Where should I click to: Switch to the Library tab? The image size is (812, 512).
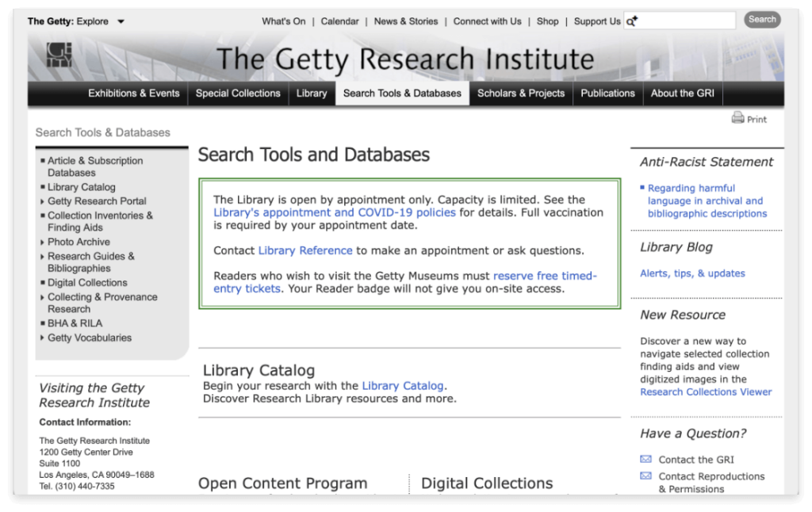(x=312, y=94)
